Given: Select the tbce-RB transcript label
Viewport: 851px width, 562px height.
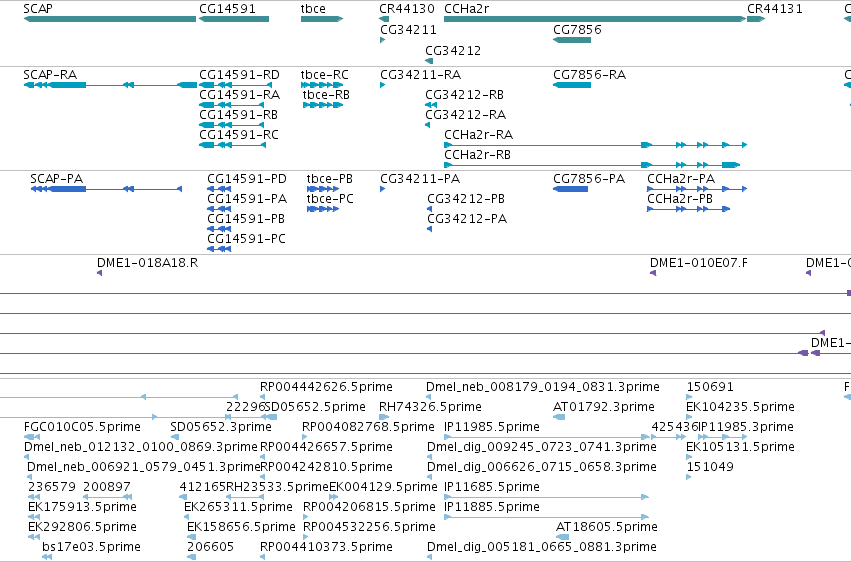Looking at the screenshot, I should pos(326,95).
